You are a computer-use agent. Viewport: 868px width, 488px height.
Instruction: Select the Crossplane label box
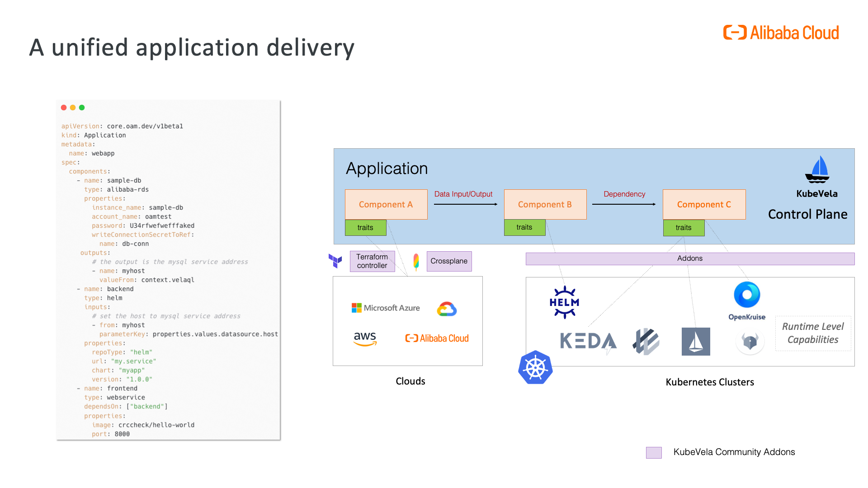coord(449,261)
